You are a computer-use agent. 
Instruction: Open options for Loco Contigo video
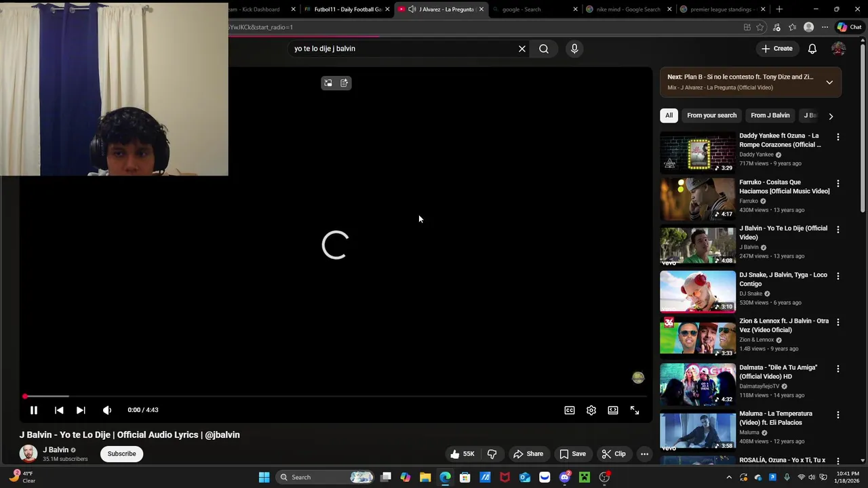838,276
